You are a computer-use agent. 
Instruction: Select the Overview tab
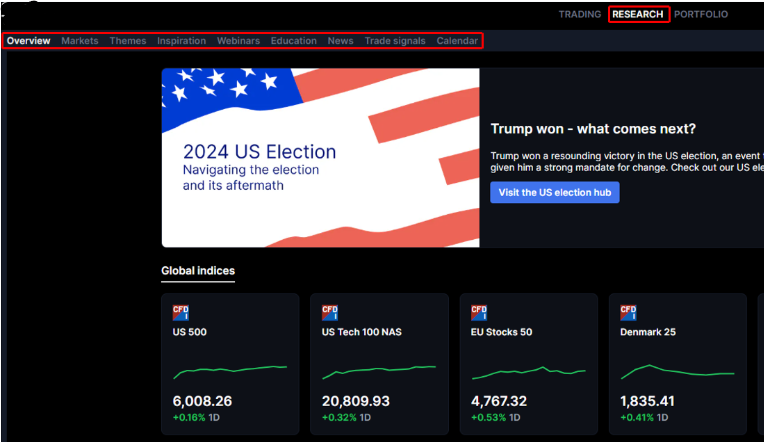[x=28, y=41]
